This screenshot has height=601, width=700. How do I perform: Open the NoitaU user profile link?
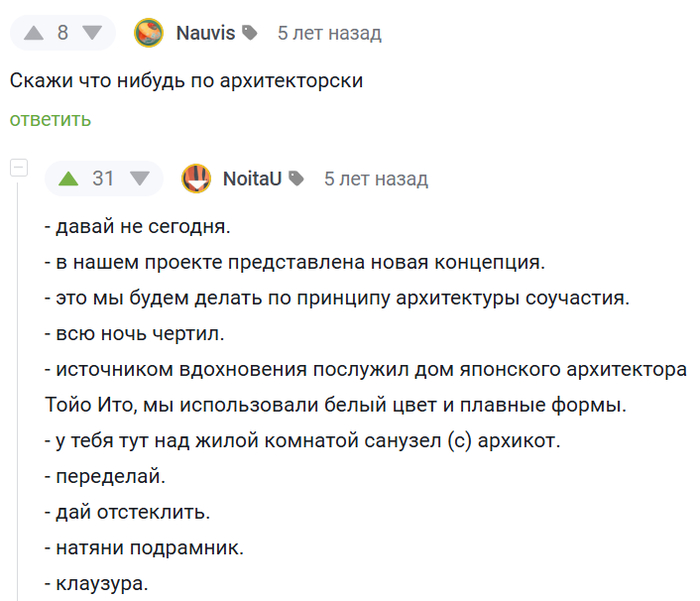pos(252,179)
